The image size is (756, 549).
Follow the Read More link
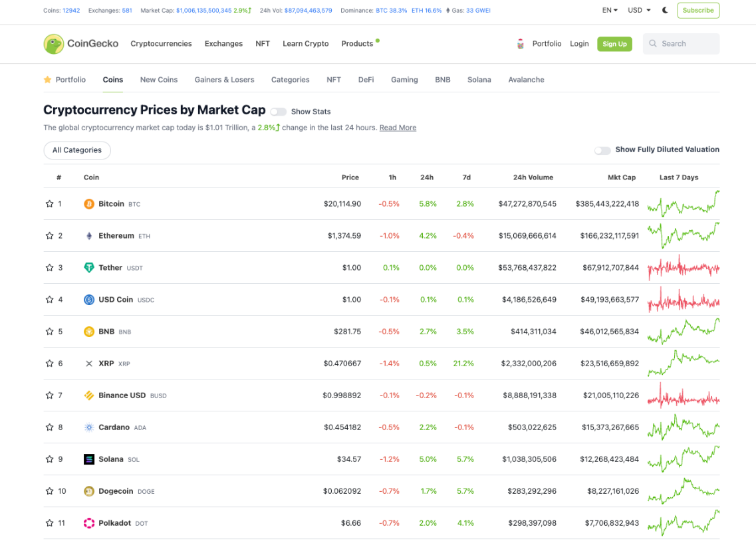(x=398, y=128)
